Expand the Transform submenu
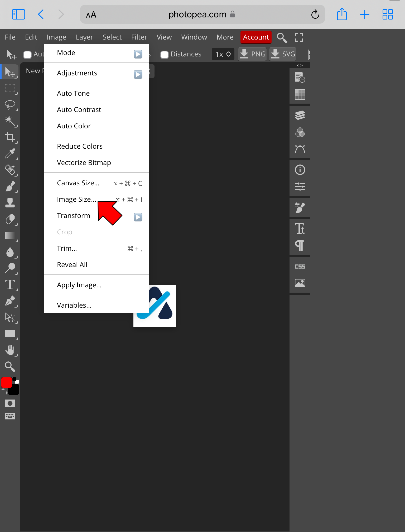This screenshot has width=405, height=532. point(138,217)
